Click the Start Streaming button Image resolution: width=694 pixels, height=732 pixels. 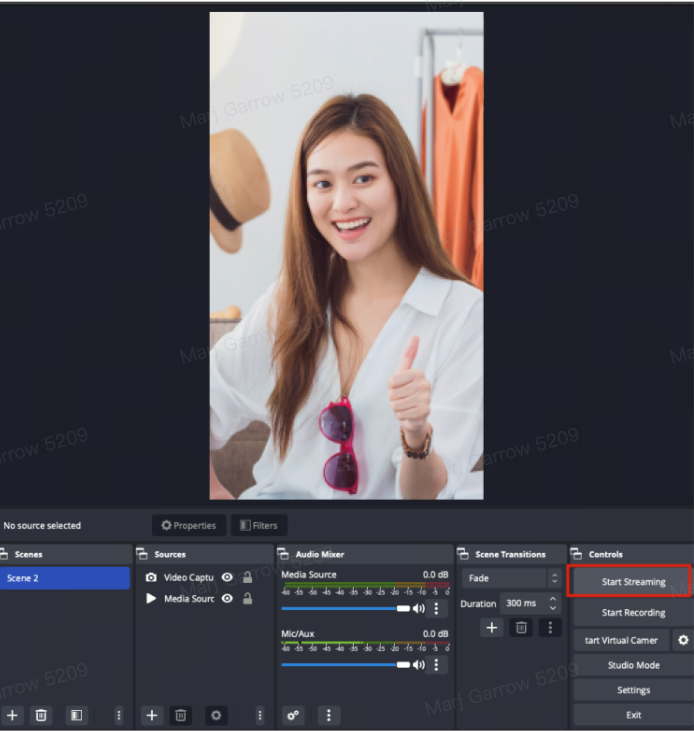pyautogui.click(x=632, y=581)
